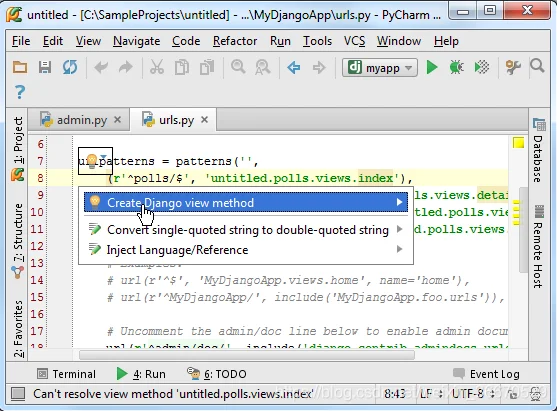Click the green Run button in toolbar
This screenshot has height=411, width=557.
point(432,67)
